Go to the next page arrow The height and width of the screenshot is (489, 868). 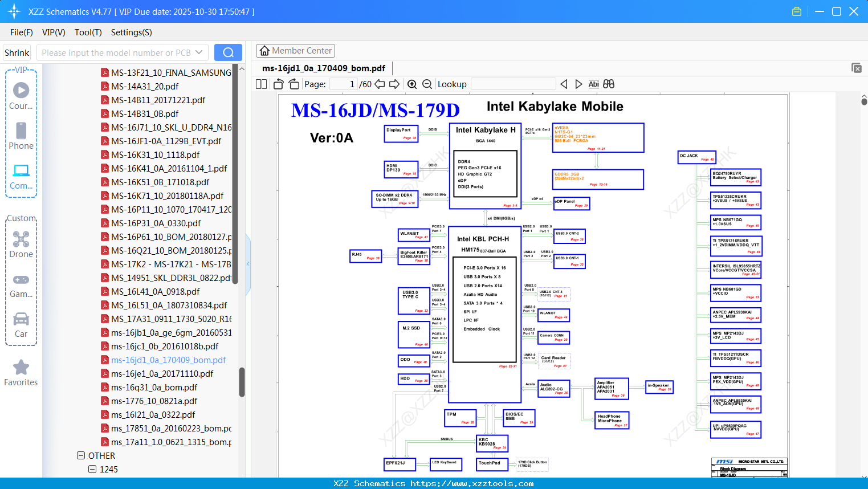tap(394, 84)
